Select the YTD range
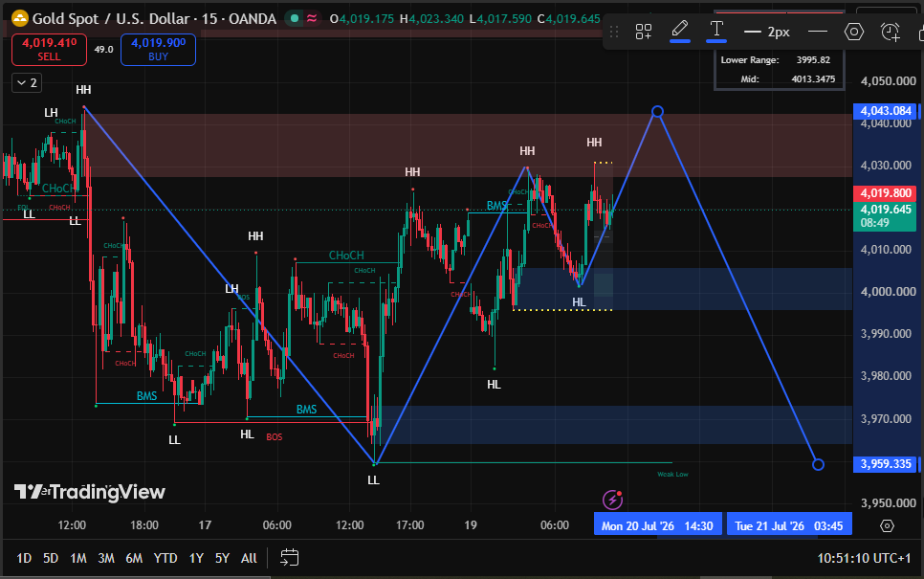The width and height of the screenshot is (924, 579). click(x=165, y=558)
